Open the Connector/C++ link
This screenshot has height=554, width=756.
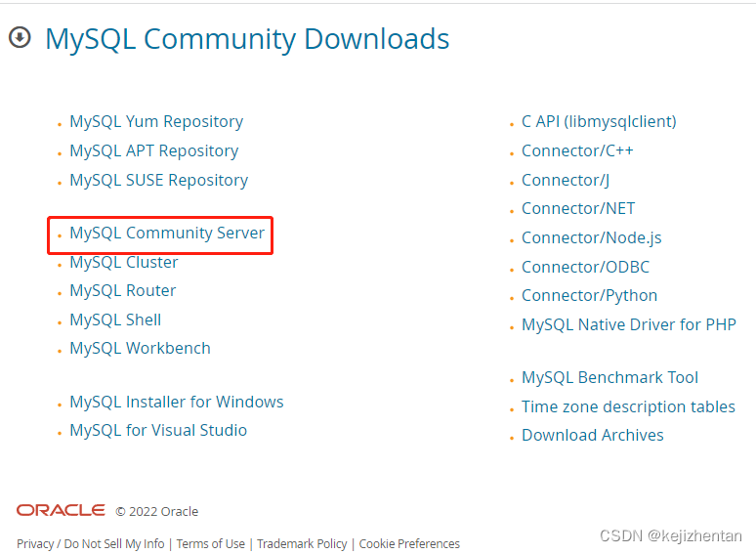point(577,150)
